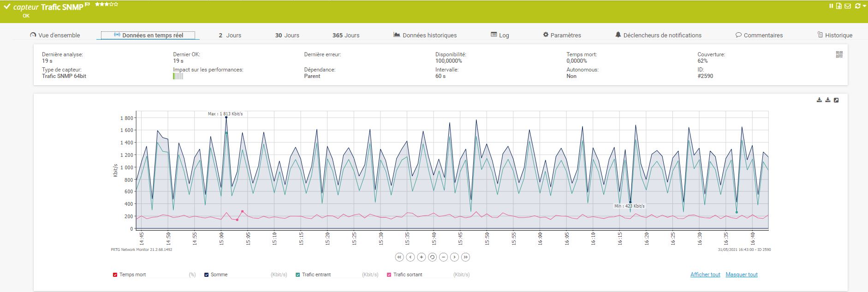
Task: Toggle the Somme series checkbox
Action: click(207, 275)
